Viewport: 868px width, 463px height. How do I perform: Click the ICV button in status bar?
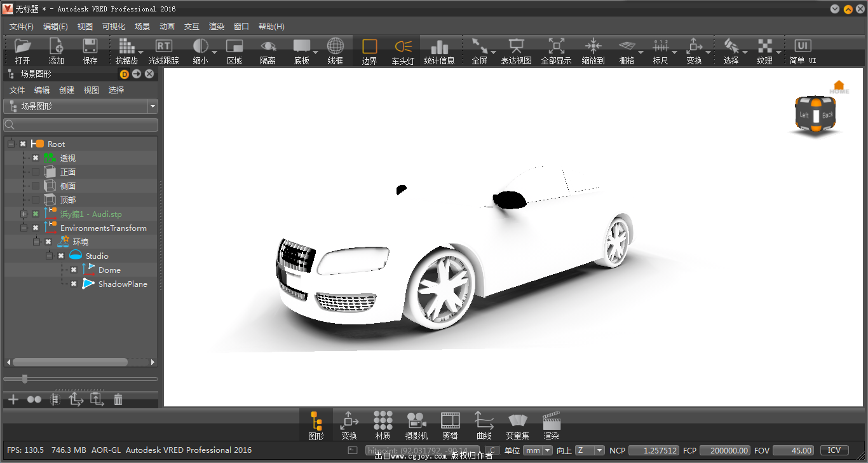(834, 450)
